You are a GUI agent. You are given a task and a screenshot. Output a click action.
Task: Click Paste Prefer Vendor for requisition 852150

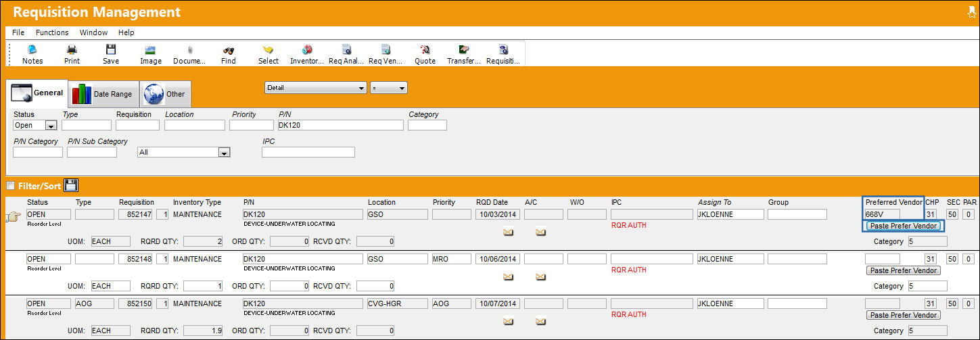click(x=903, y=315)
